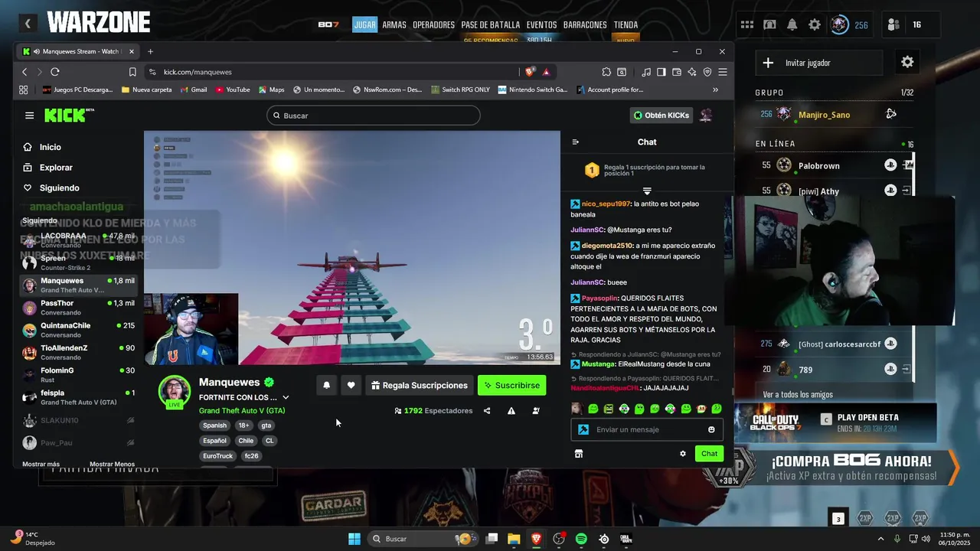This screenshot has height=551, width=980.
Task: Open PASE DE BATALLA tab in Warzone
Action: coord(491,24)
